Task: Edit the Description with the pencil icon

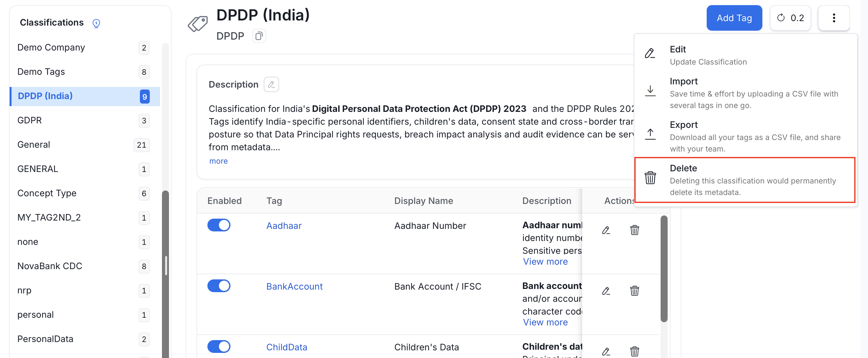Action: pyautogui.click(x=271, y=84)
